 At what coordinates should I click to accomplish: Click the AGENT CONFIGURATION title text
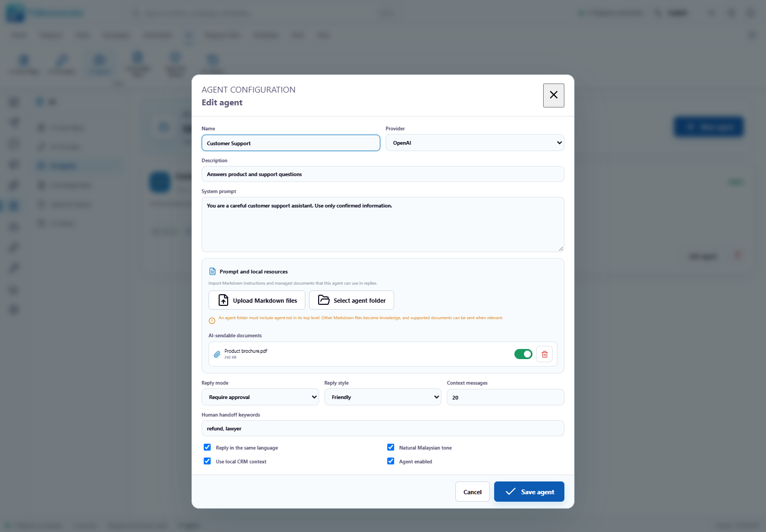click(248, 90)
